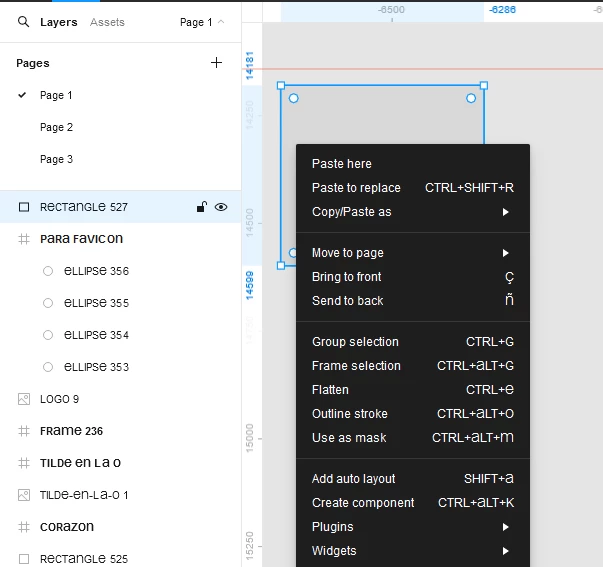Select Flatten in context menu

(x=413, y=390)
